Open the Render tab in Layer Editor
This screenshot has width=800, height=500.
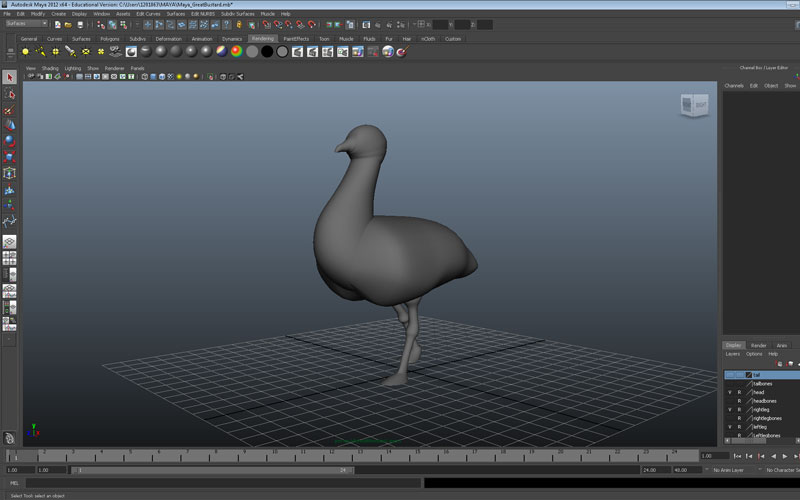tap(759, 345)
